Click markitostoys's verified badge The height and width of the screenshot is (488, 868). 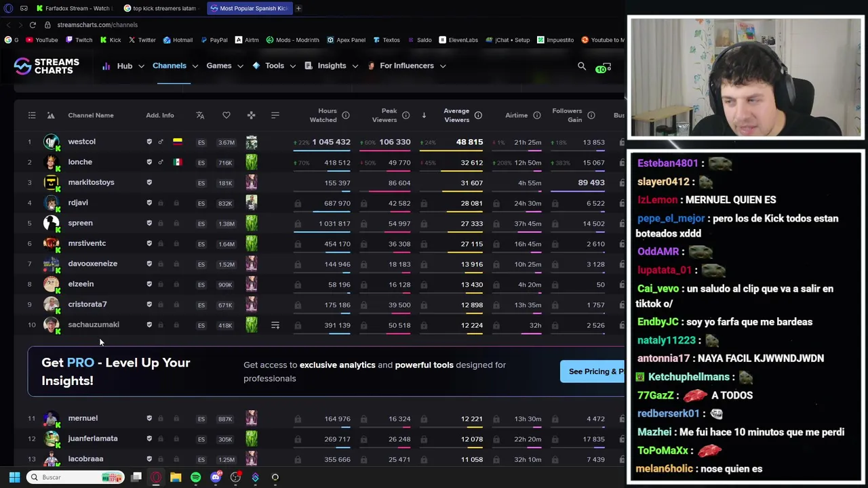point(149,182)
